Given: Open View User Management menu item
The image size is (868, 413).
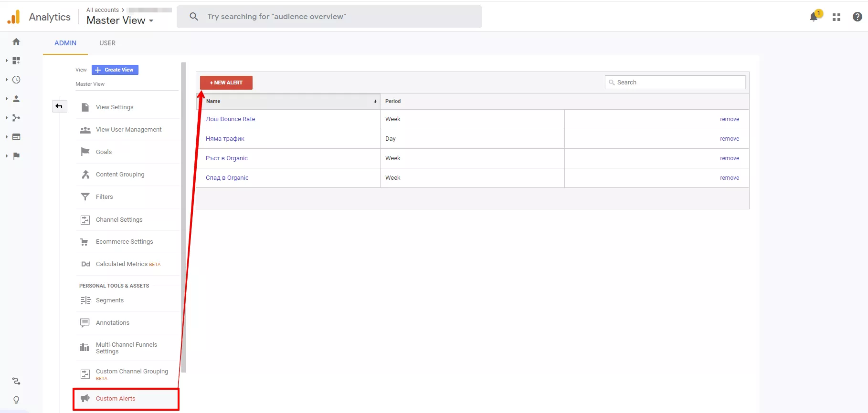Looking at the screenshot, I should tap(128, 130).
